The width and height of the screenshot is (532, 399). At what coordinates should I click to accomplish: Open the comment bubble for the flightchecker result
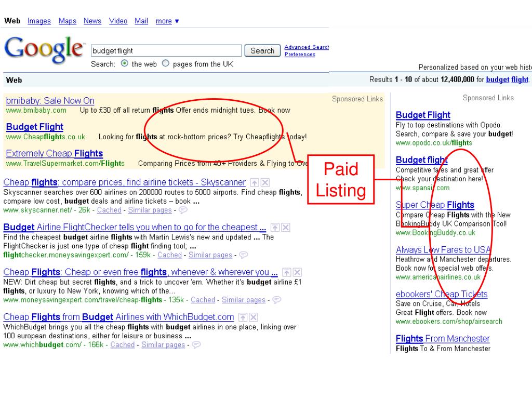click(x=243, y=255)
